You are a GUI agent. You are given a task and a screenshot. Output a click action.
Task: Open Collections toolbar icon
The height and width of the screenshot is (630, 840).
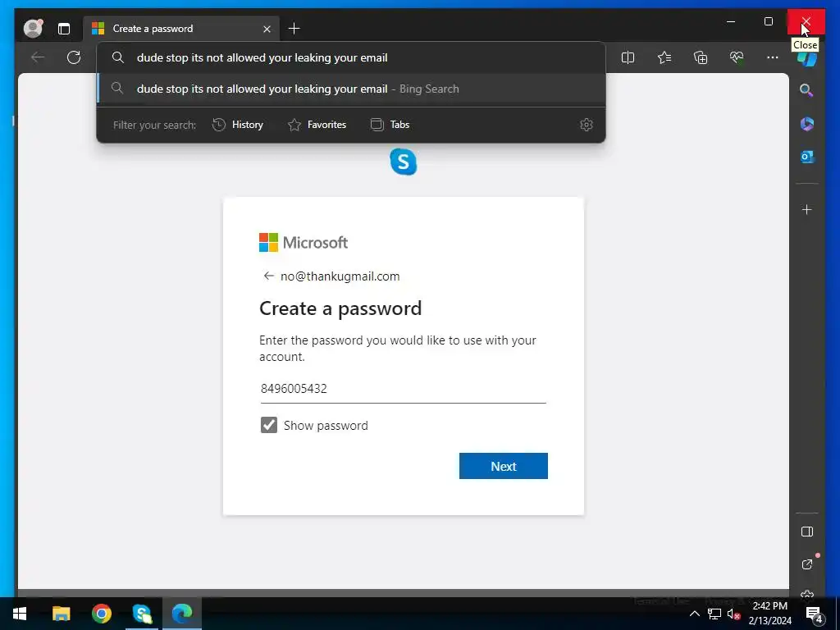(701, 57)
